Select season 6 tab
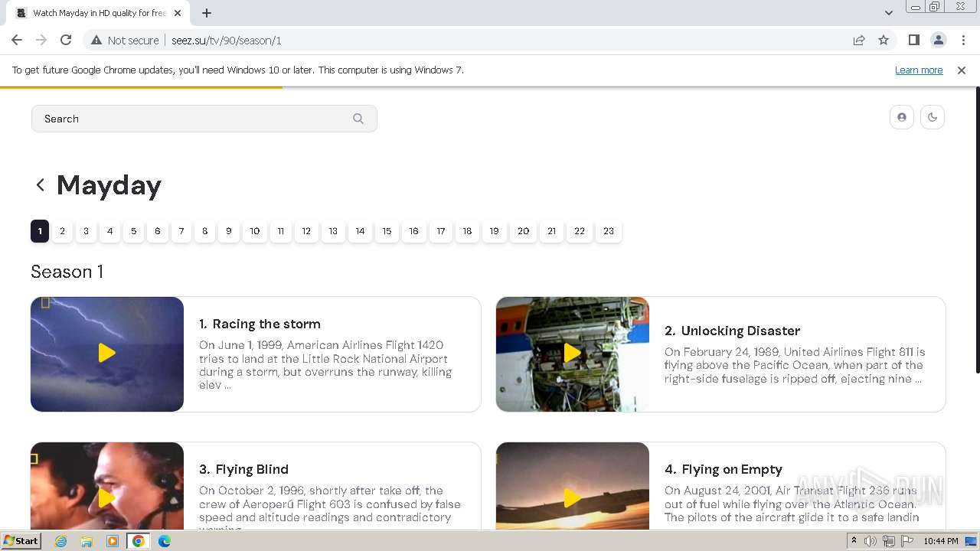The image size is (980, 551). point(158,231)
